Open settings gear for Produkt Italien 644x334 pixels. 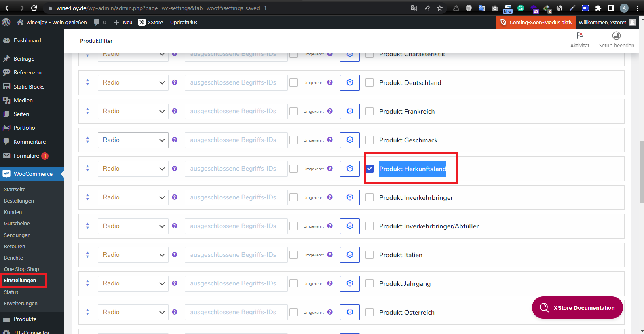tap(350, 255)
